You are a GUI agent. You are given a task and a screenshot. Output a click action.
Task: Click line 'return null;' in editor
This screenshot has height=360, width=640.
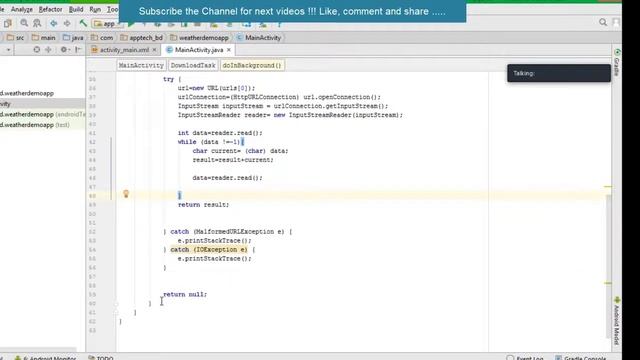click(185, 294)
